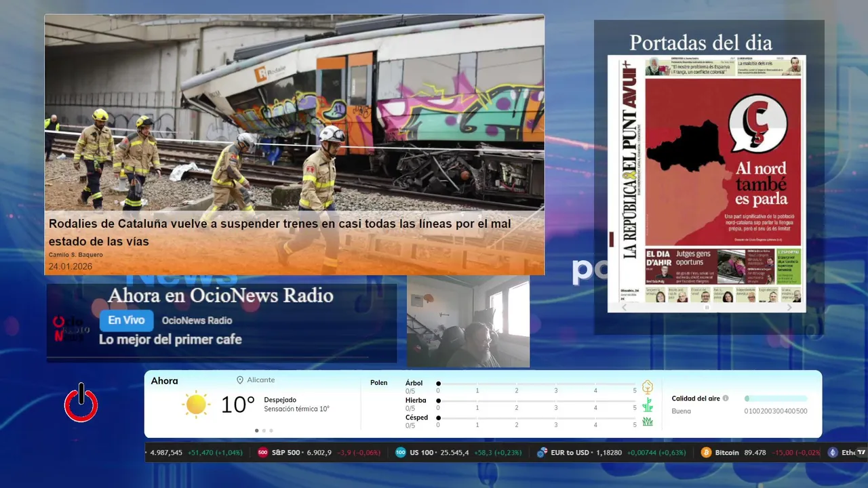Click the OcioNews Radio logo

coord(71,329)
